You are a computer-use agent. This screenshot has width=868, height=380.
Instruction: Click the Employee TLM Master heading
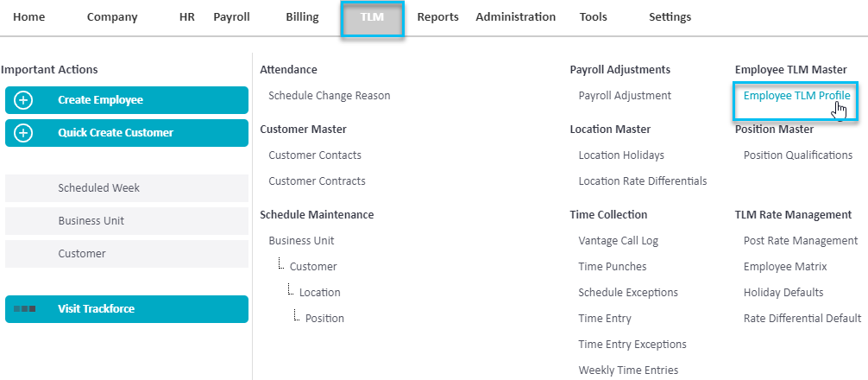coord(791,70)
